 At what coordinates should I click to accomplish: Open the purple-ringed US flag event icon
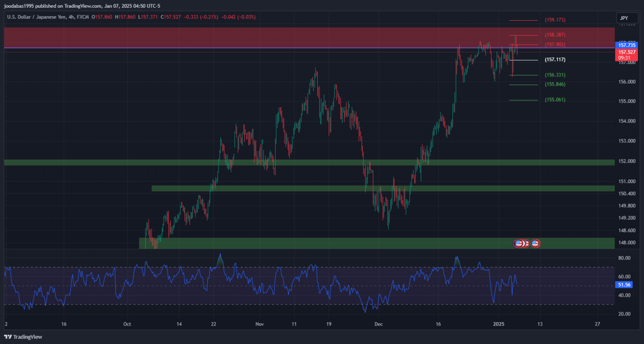tap(518, 244)
